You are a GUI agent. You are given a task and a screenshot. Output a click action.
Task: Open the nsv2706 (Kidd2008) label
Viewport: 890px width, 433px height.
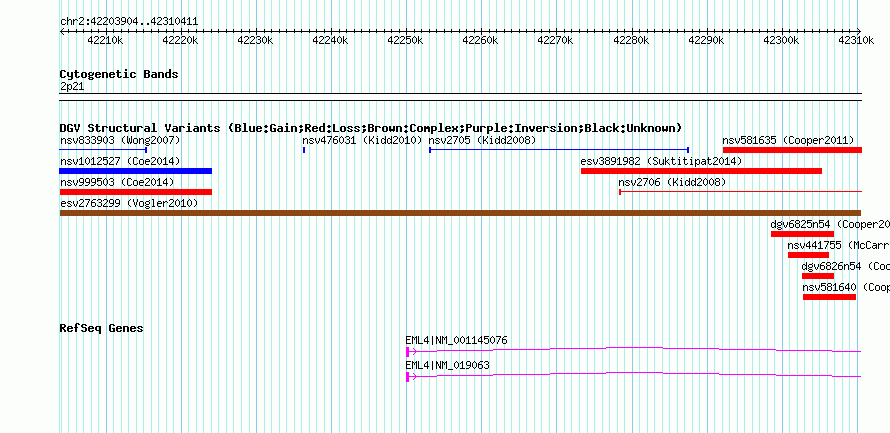(672, 182)
